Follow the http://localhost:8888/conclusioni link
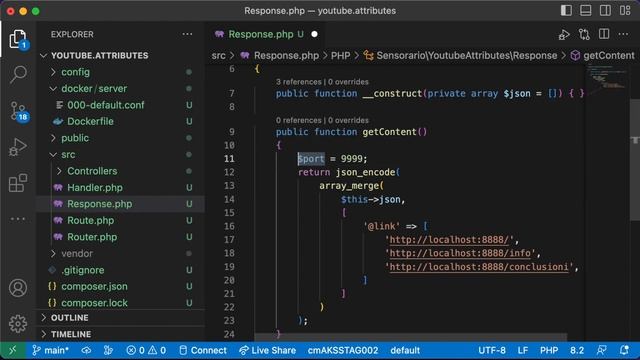This screenshot has height=360, width=640. click(479, 267)
